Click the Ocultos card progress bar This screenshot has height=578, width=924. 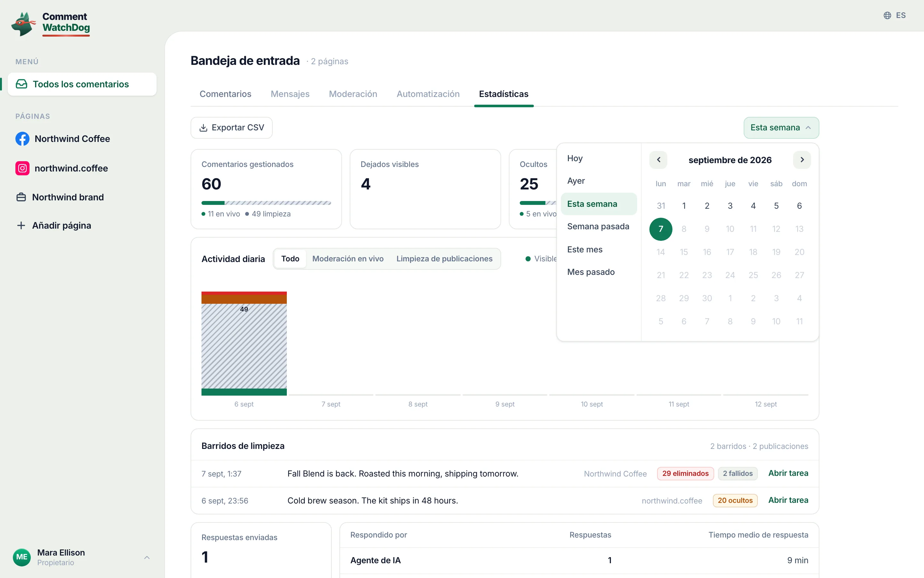pos(538,203)
